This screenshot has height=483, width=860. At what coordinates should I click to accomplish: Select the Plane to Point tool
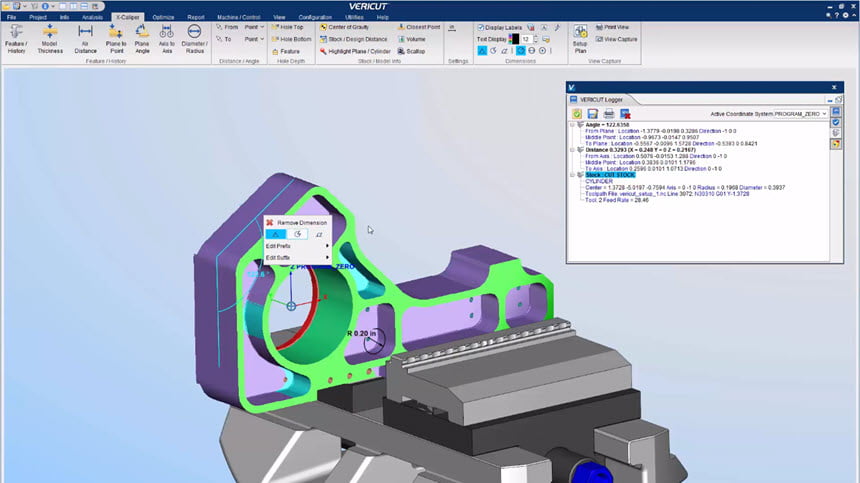(116, 39)
